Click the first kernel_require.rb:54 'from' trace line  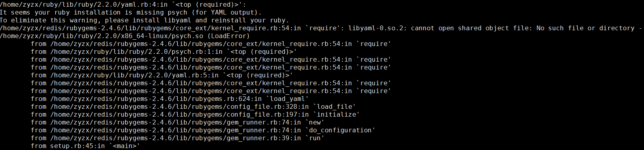(211, 44)
